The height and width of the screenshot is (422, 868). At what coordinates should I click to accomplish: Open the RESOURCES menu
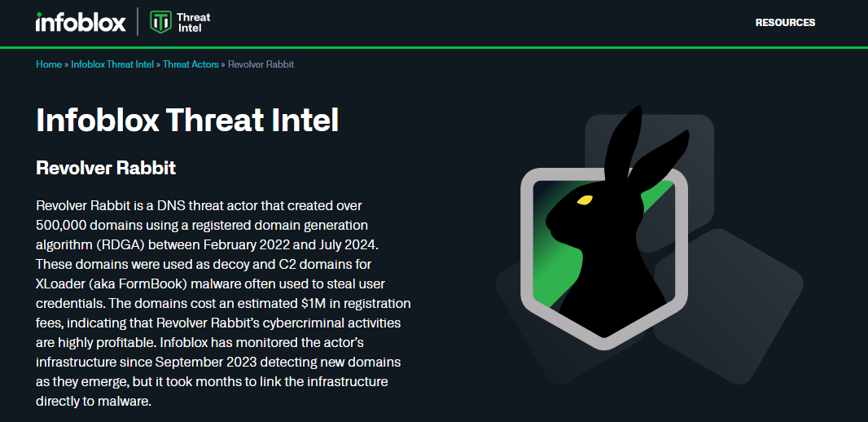coord(785,23)
